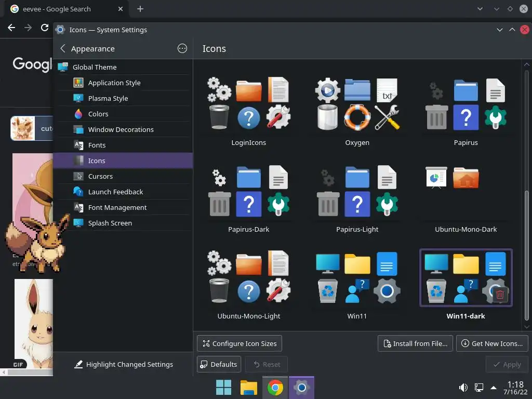Image resolution: width=532 pixels, height=399 pixels.
Task: Close the eevee Google Search tab
Action: [x=121, y=9]
